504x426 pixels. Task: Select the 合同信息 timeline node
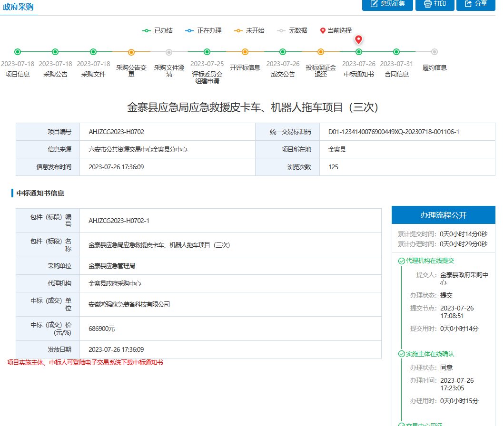(x=396, y=52)
